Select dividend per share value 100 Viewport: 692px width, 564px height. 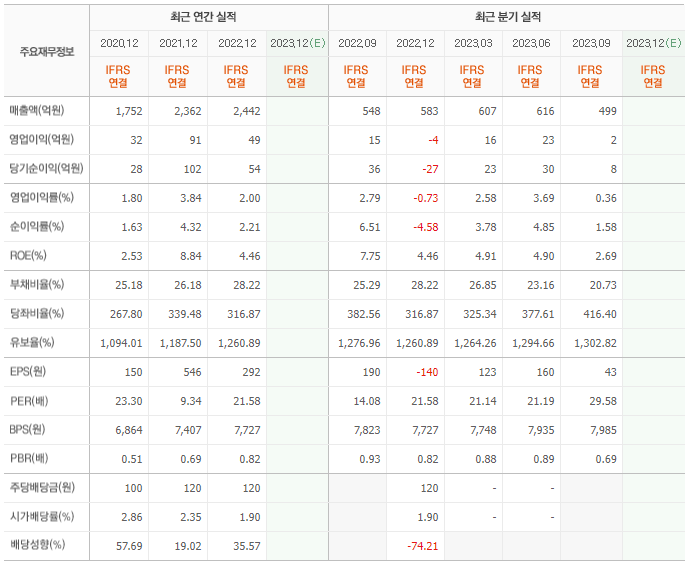tap(133, 488)
